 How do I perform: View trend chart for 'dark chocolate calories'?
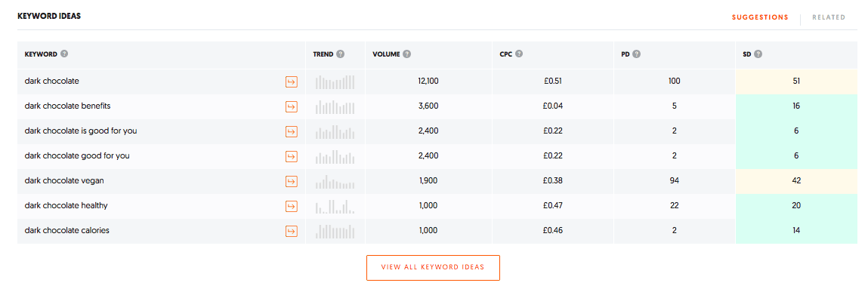(335, 231)
